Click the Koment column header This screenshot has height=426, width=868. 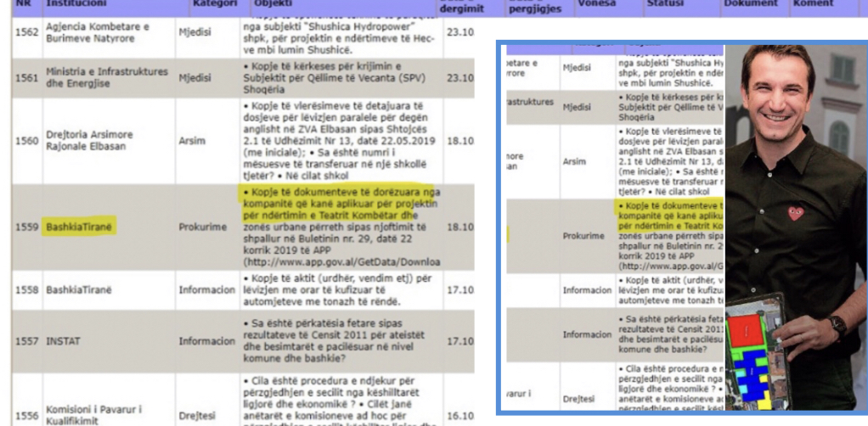click(x=813, y=4)
